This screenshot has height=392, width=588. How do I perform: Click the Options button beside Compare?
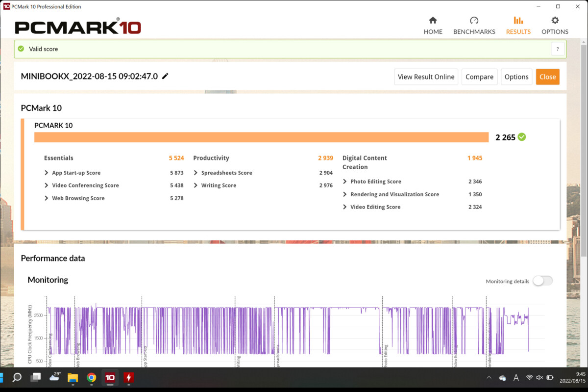tap(516, 77)
